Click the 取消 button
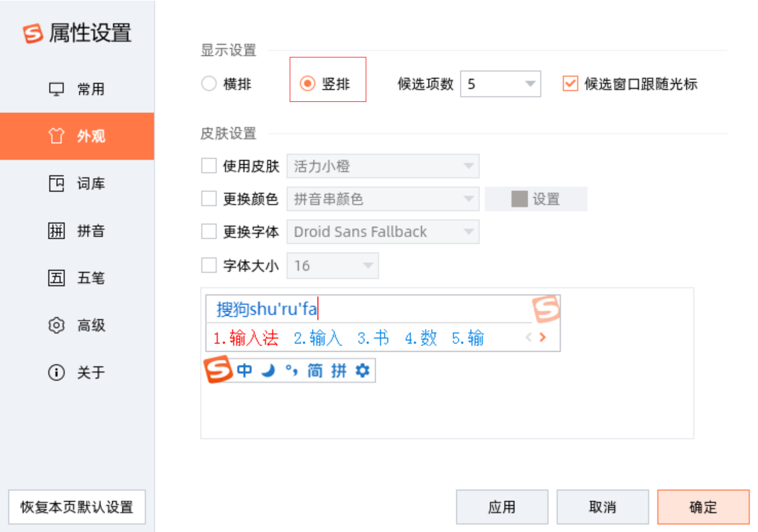 pyautogui.click(x=603, y=507)
